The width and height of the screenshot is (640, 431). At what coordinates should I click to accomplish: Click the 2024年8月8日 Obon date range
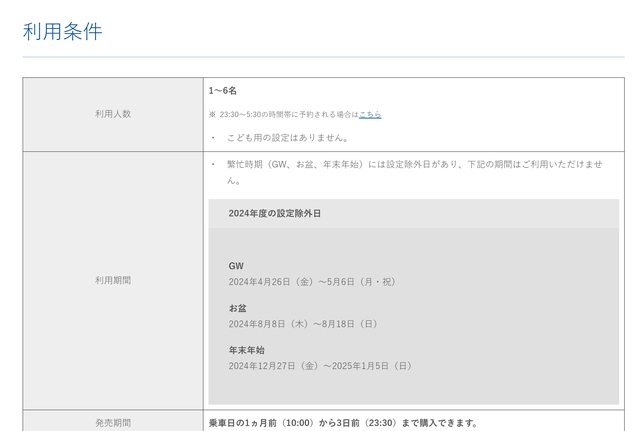(303, 324)
